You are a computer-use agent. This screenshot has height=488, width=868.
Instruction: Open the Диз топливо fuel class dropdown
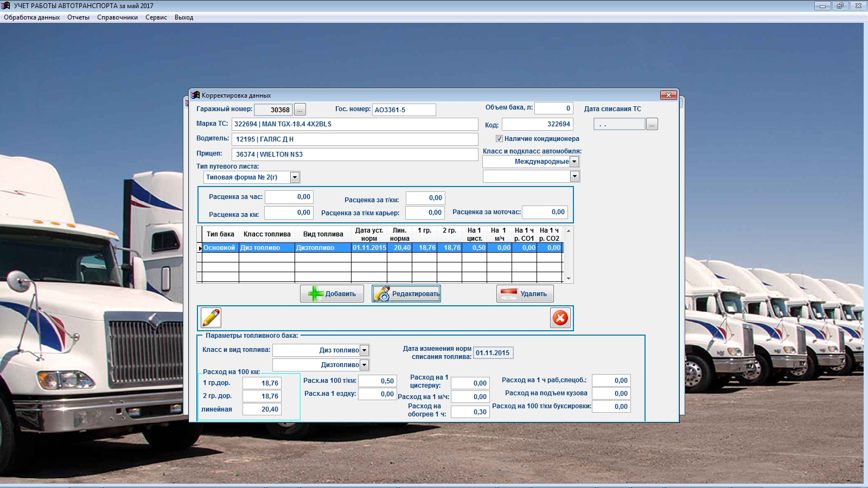click(365, 350)
